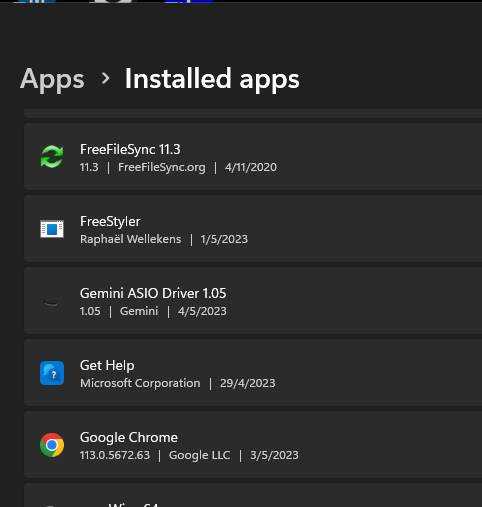
Task: Click the FreeStyler app icon
Action: [x=52, y=229]
